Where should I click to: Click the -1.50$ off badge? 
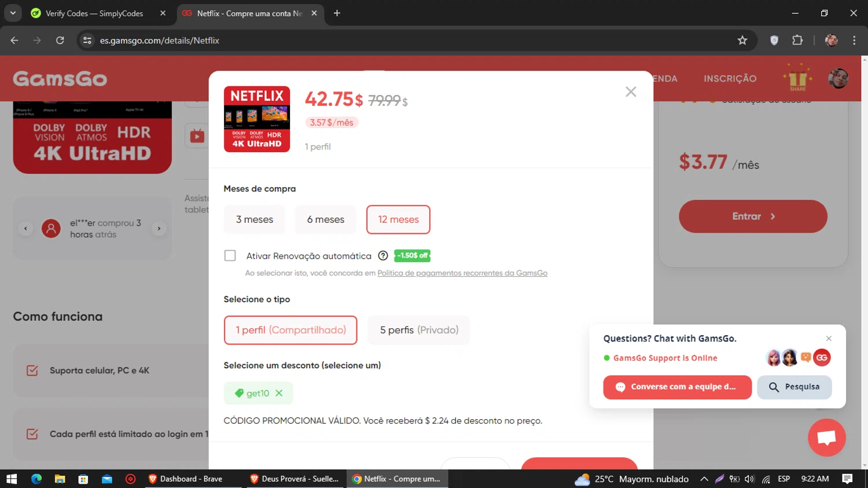[412, 255]
